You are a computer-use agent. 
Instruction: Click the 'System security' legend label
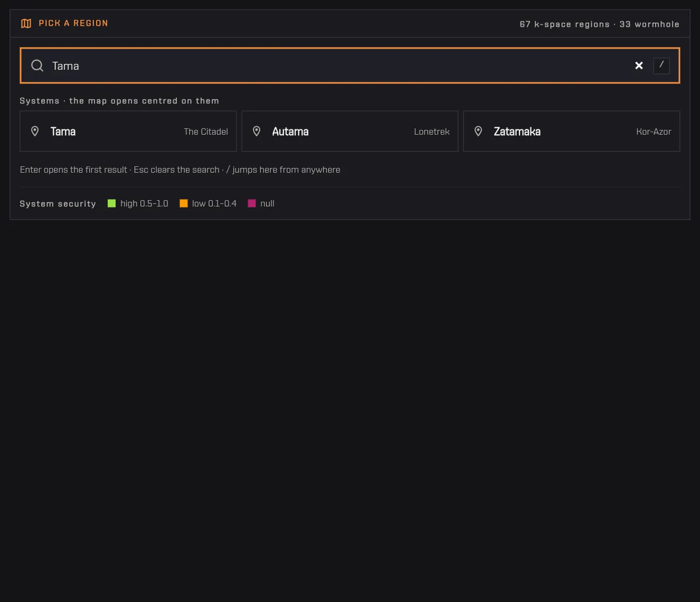(58, 204)
